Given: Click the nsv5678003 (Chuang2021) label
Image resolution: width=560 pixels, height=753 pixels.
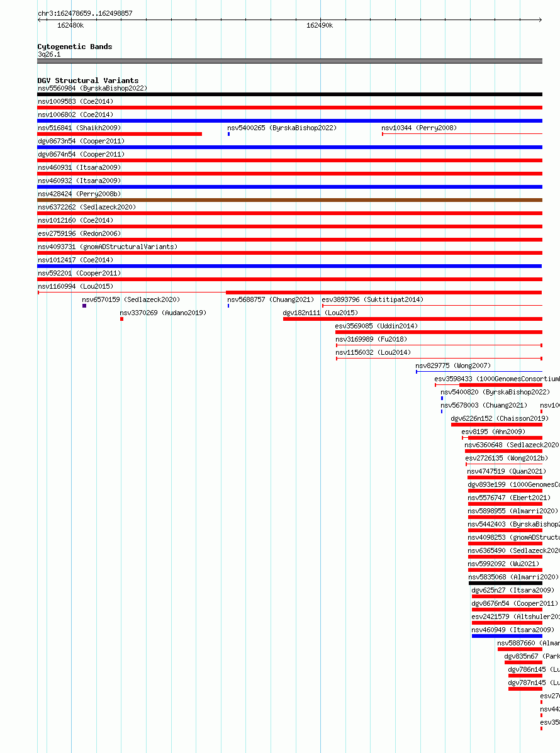Looking at the screenshot, I should click(x=484, y=405).
